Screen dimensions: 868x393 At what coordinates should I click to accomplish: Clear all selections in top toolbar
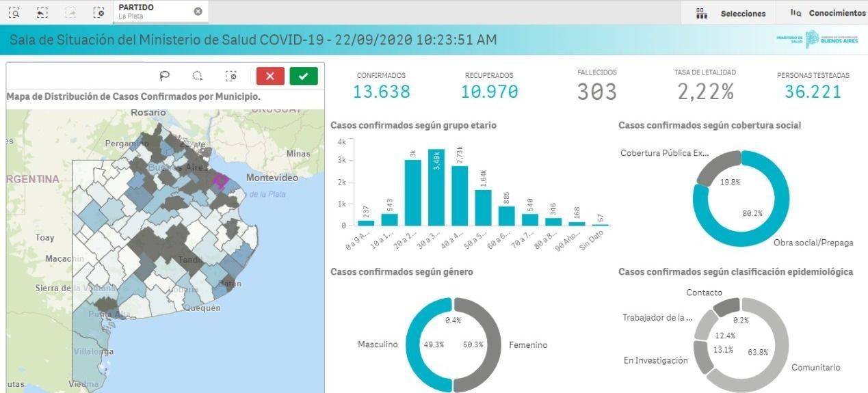tap(98, 12)
